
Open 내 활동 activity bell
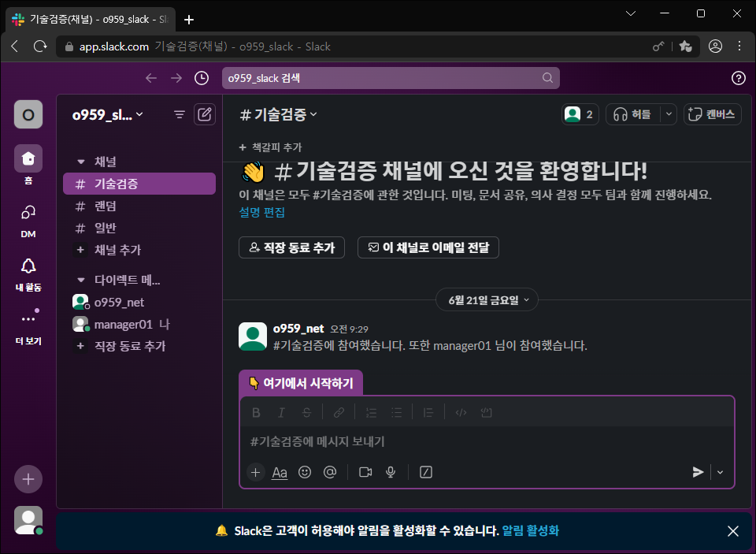28,275
